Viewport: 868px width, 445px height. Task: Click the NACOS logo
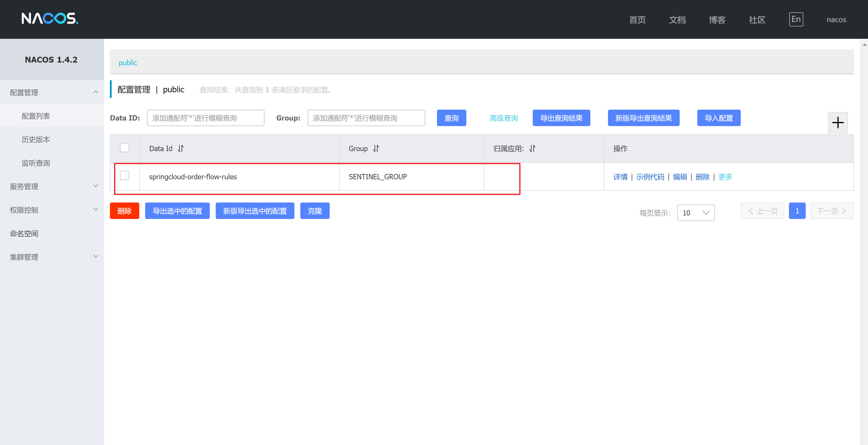click(50, 19)
